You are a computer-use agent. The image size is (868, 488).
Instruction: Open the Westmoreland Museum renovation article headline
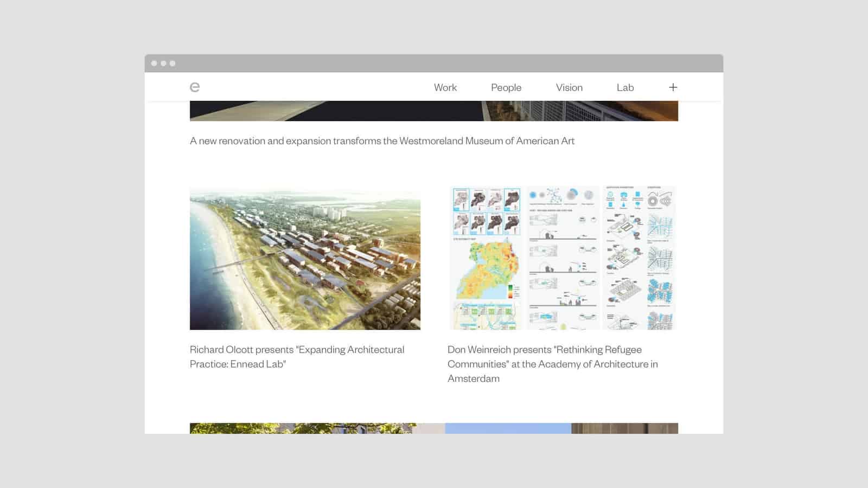[x=382, y=141]
